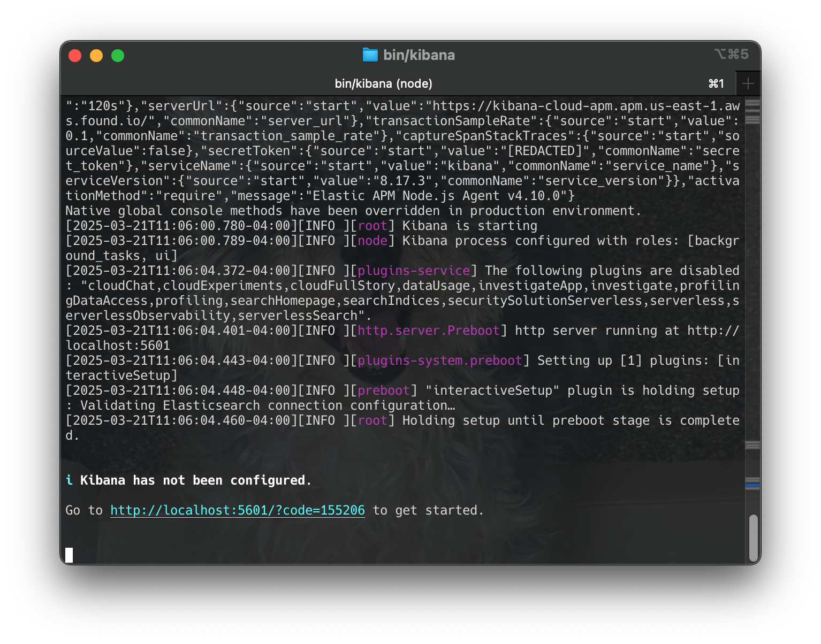Select the bin/kibana (node) tab
The height and width of the screenshot is (644, 821).
coord(383,83)
